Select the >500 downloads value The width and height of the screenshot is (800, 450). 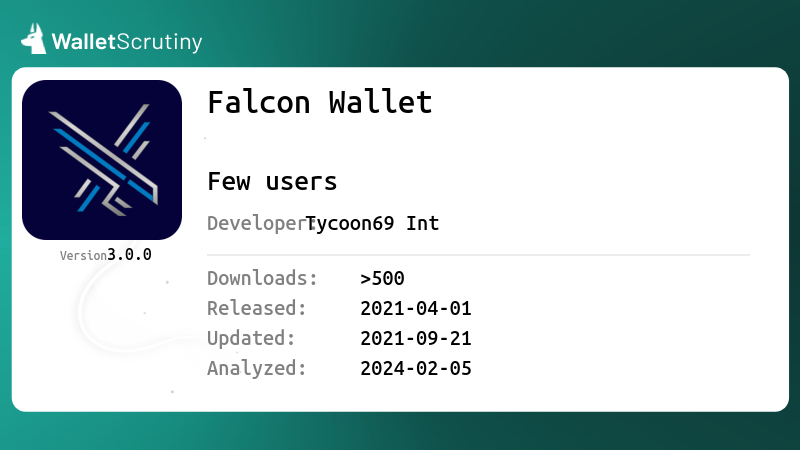coord(382,279)
